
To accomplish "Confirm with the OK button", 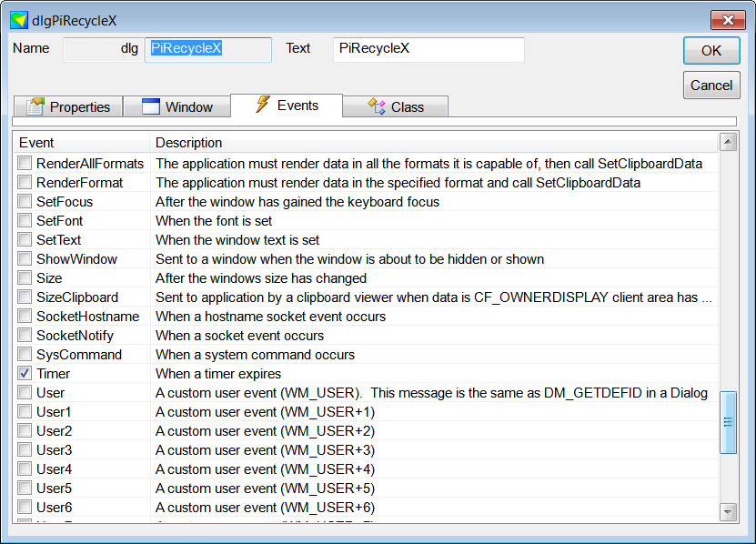I will tap(711, 51).
